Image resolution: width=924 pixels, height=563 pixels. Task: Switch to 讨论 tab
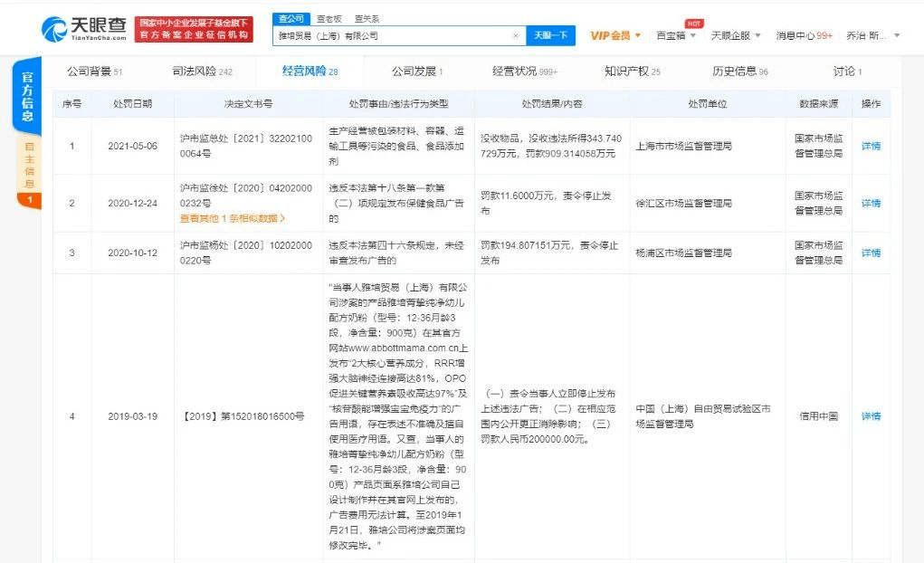pyautogui.click(x=847, y=72)
